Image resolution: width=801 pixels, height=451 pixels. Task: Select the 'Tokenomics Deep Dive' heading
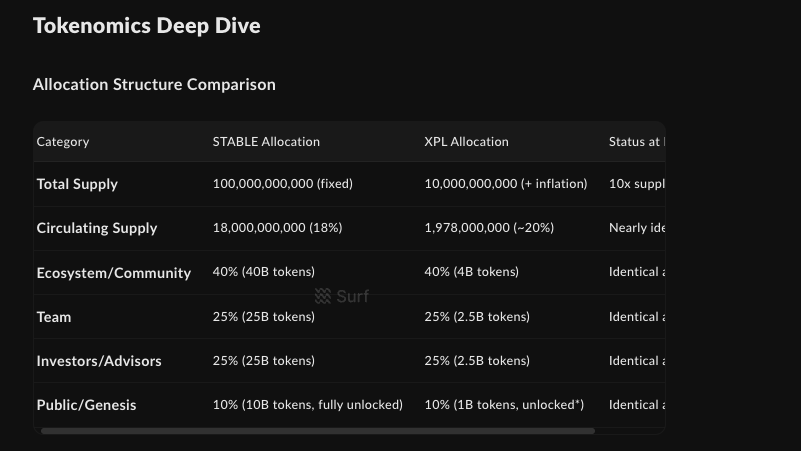147,26
